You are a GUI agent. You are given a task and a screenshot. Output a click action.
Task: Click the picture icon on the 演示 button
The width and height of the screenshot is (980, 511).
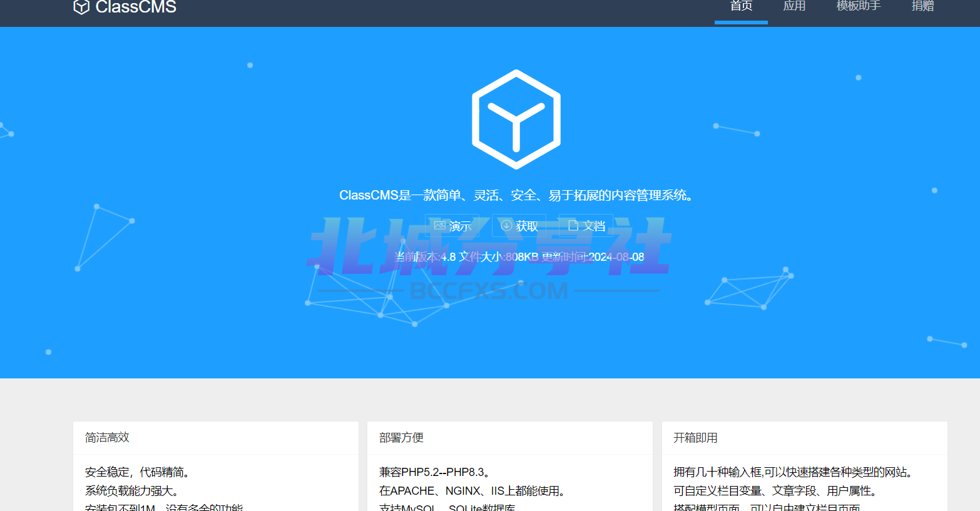coord(439,226)
